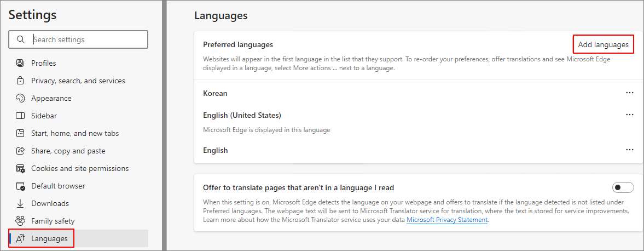Click the Settings heading
Image resolution: width=644 pixels, height=251 pixels.
click(x=32, y=15)
